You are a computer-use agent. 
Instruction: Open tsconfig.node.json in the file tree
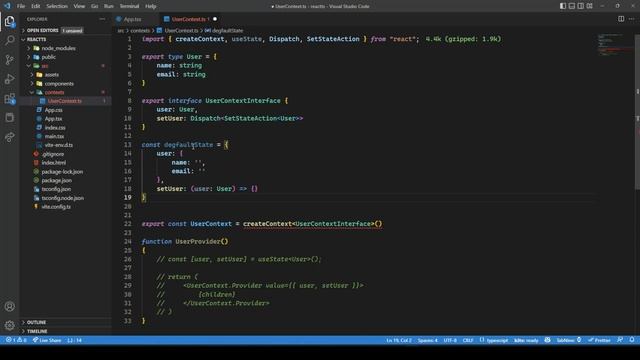point(65,198)
